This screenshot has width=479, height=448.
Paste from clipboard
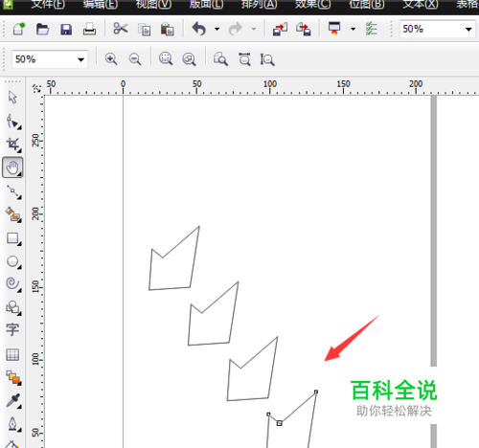[x=167, y=30]
